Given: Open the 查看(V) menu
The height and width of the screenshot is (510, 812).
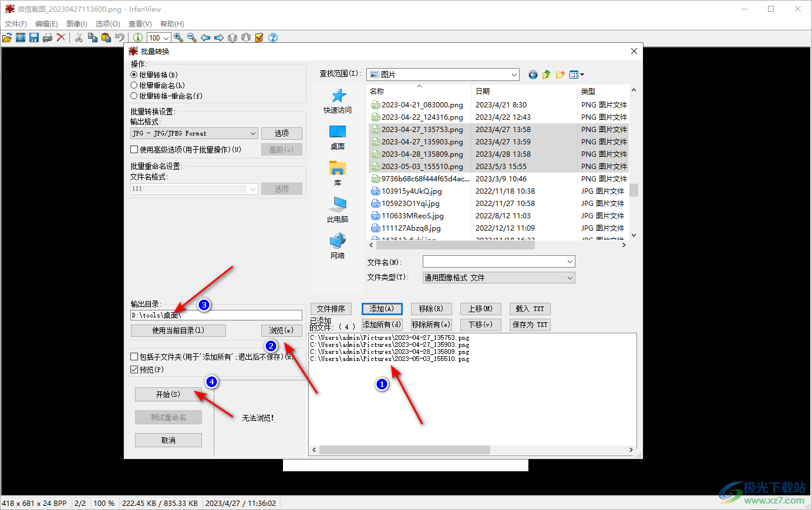Looking at the screenshot, I should [x=140, y=24].
